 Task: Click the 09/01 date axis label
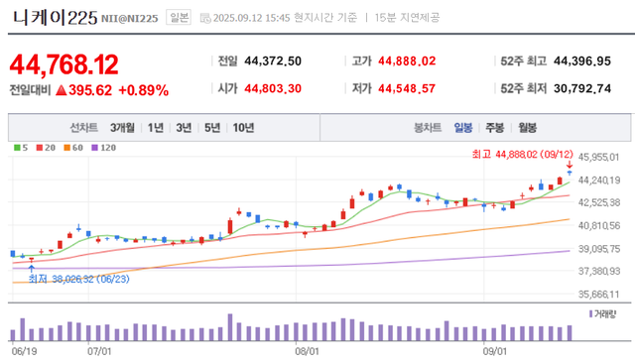[494, 351]
